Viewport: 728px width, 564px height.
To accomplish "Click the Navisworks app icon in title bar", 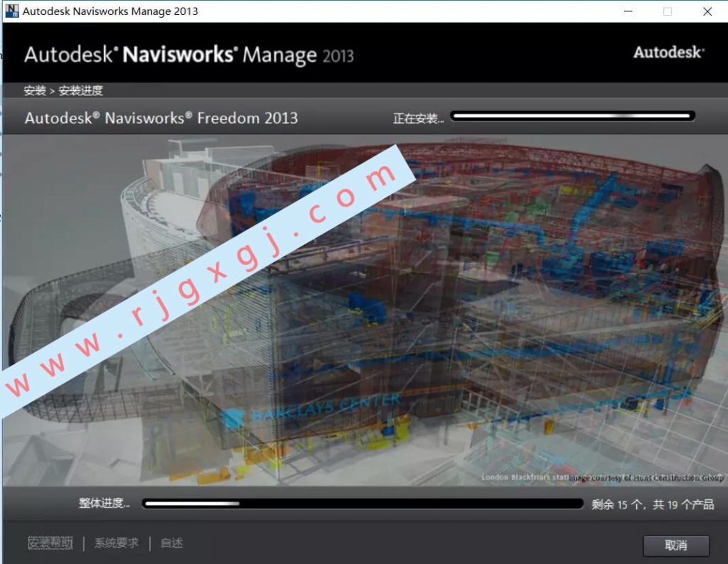I will pyautogui.click(x=11, y=11).
